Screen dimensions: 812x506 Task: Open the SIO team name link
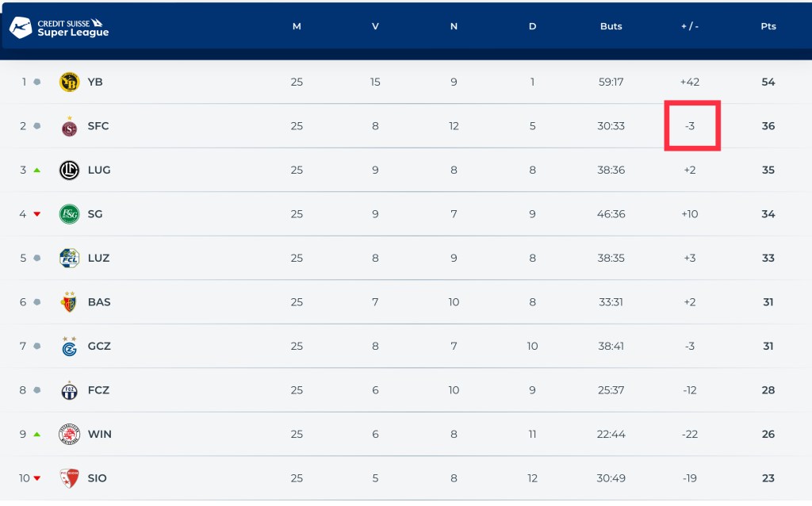97,478
